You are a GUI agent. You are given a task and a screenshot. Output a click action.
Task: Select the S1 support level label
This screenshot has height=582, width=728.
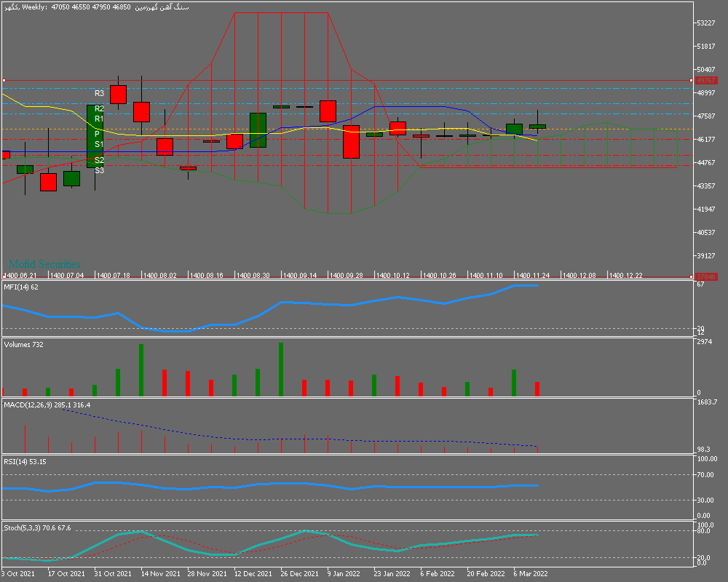(x=99, y=144)
